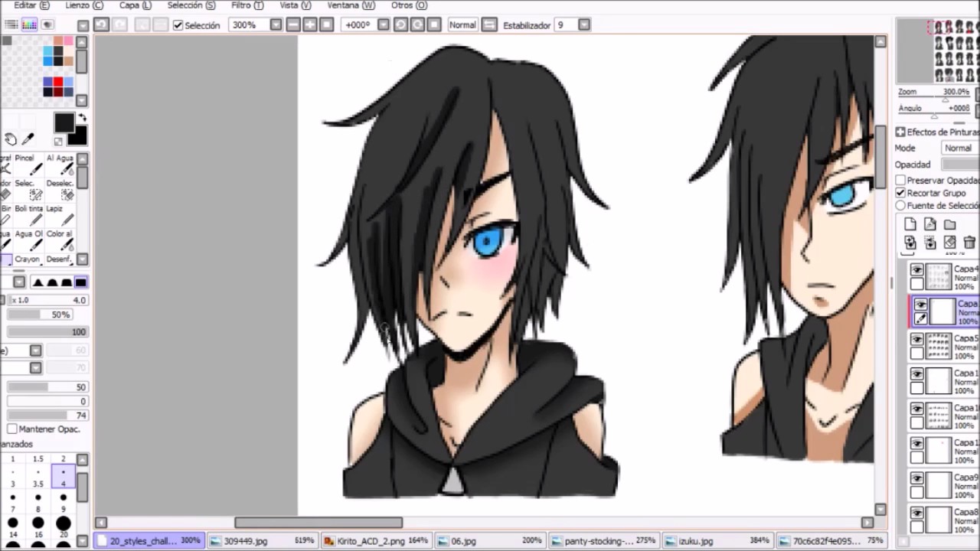Uncheck Recortar Grupo checkbox
This screenshot has width=980, height=551.
pyautogui.click(x=900, y=193)
